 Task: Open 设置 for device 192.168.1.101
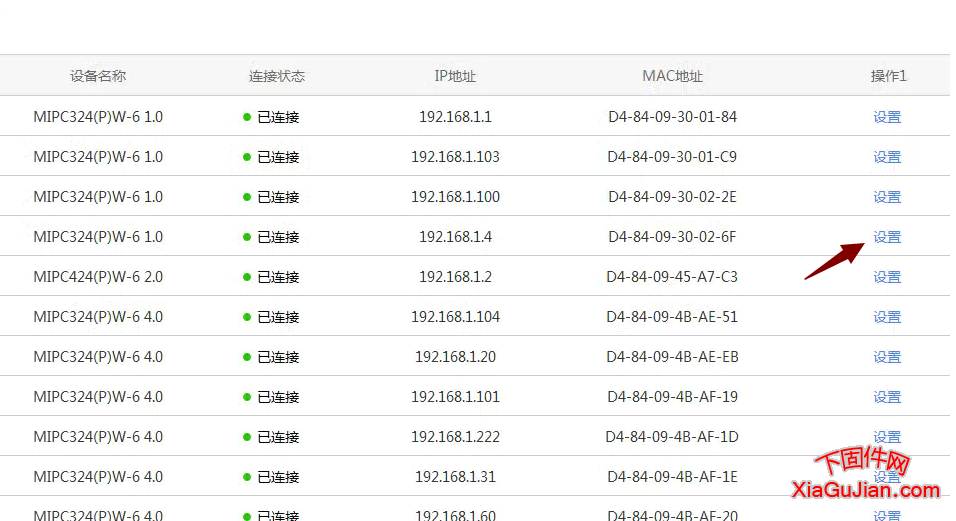[886, 397]
